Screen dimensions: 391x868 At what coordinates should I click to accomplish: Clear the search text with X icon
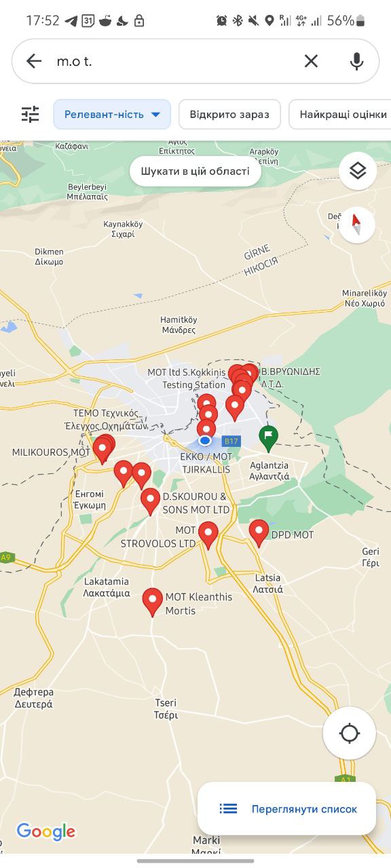311,62
